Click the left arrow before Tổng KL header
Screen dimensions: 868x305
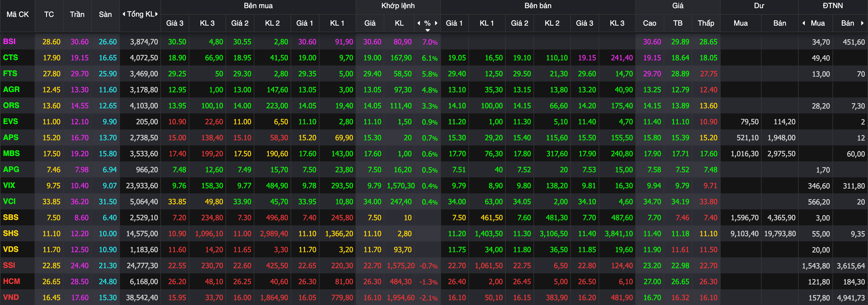coord(124,14)
